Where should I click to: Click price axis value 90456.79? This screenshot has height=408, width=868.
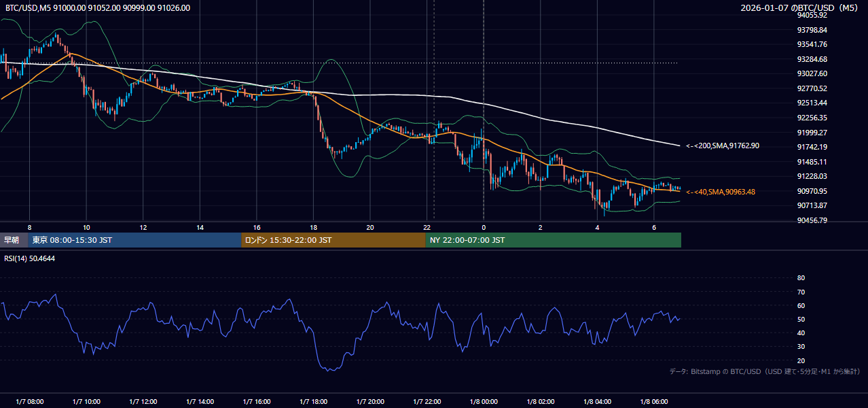(812, 220)
